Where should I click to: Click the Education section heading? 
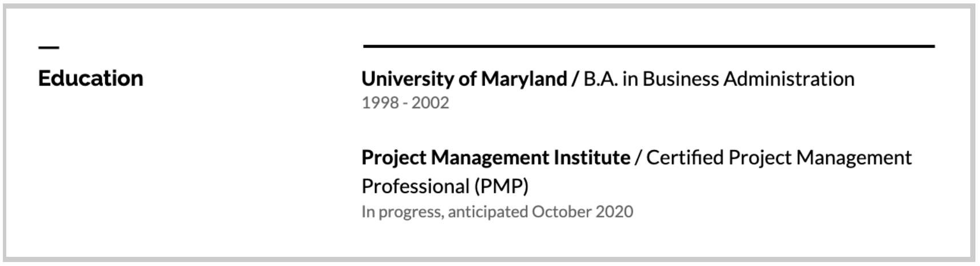tap(90, 78)
